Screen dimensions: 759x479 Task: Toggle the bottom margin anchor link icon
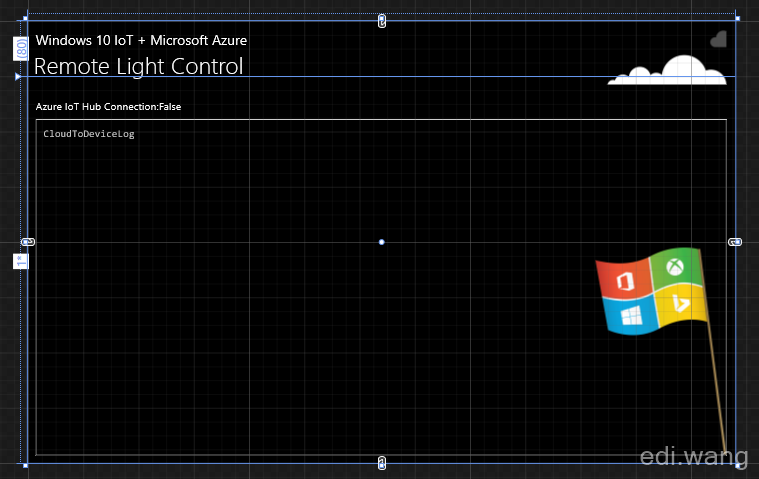click(x=382, y=463)
